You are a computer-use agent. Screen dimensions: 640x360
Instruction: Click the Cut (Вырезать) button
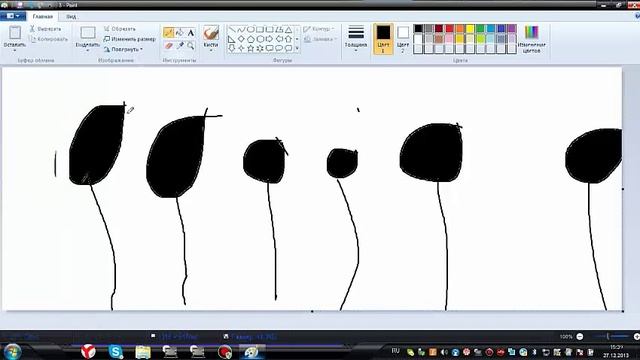pos(45,29)
